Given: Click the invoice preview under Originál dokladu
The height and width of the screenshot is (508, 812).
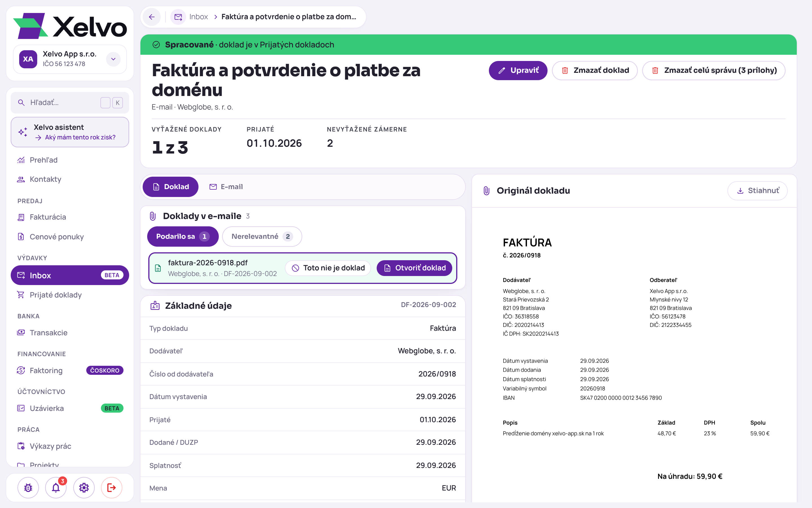Looking at the screenshot, I should [634, 355].
